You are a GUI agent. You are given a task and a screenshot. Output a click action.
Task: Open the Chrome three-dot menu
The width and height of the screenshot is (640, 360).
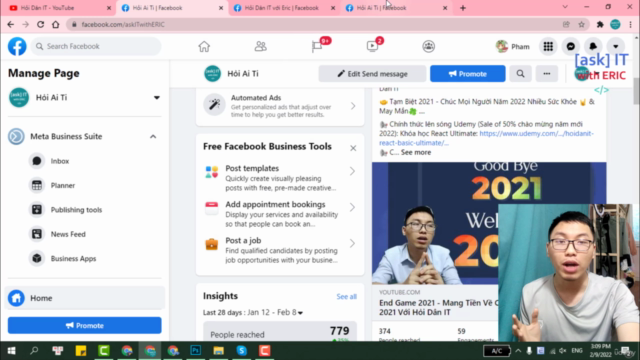(631, 24)
